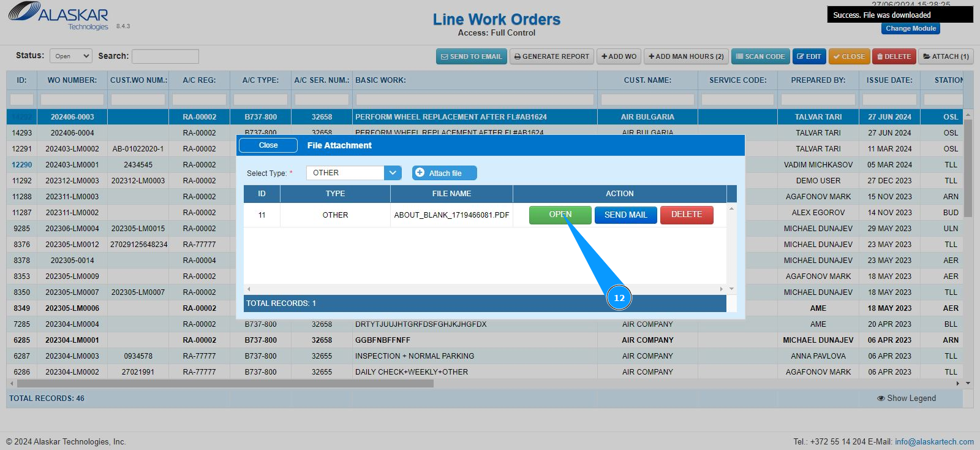Screen dimensions: 980x450
Task: Sort by ISSUE DATE column header
Action: pyautogui.click(x=889, y=80)
